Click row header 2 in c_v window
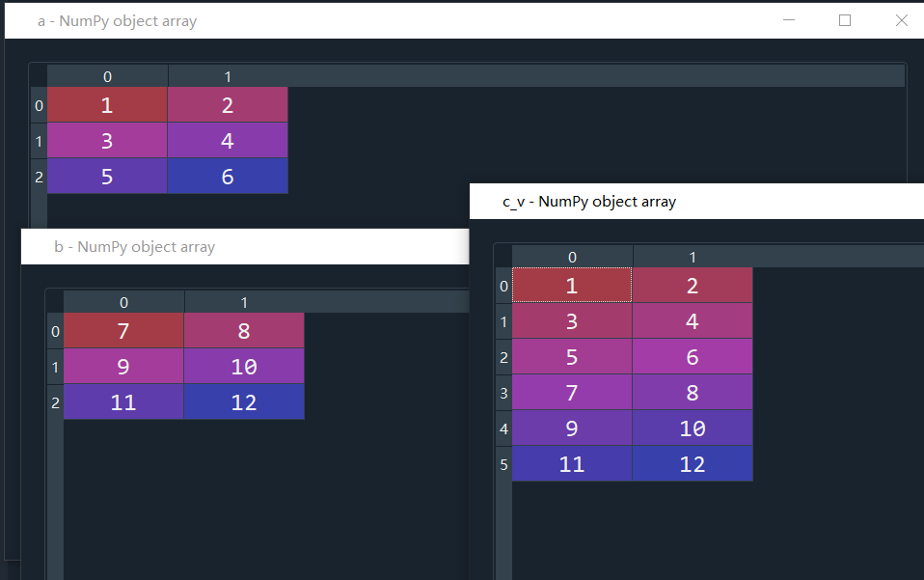This screenshot has width=924, height=580. pyautogui.click(x=503, y=357)
